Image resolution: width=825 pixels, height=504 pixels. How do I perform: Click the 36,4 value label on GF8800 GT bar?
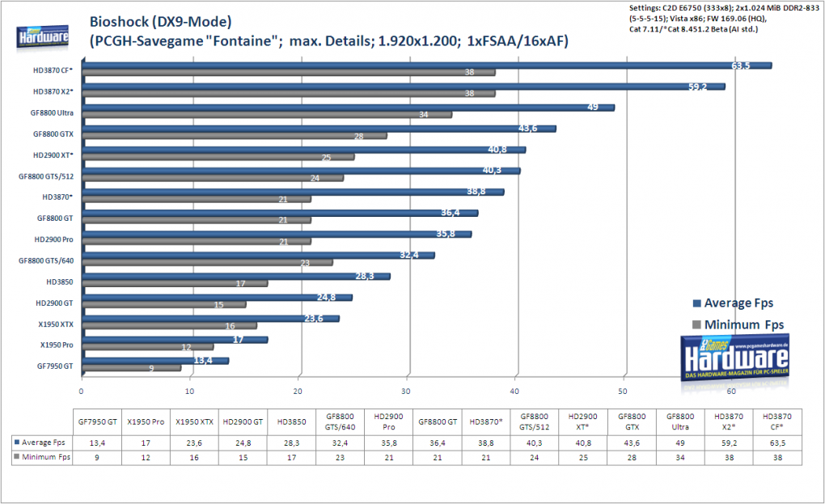point(451,213)
